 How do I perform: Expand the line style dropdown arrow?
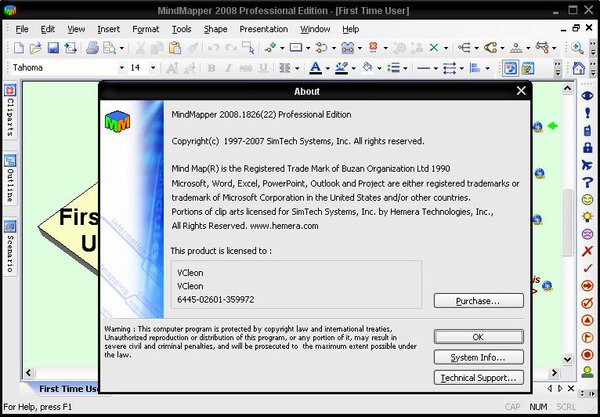click(x=435, y=68)
